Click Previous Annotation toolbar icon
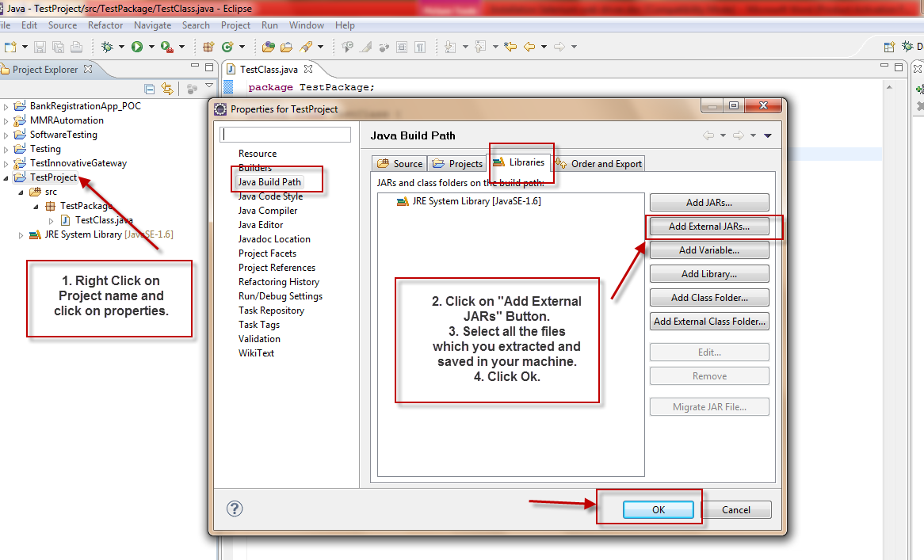Viewport: 924px width, 560px height. click(480, 47)
